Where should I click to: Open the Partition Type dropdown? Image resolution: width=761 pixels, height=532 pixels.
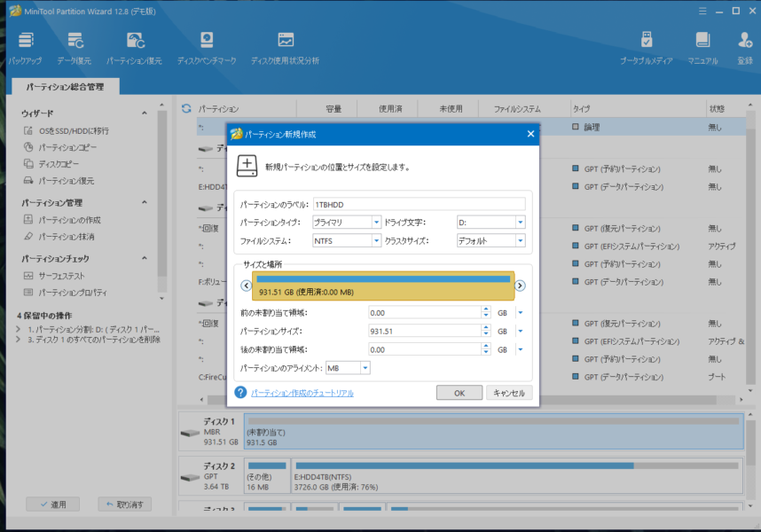[x=376, y=223]
